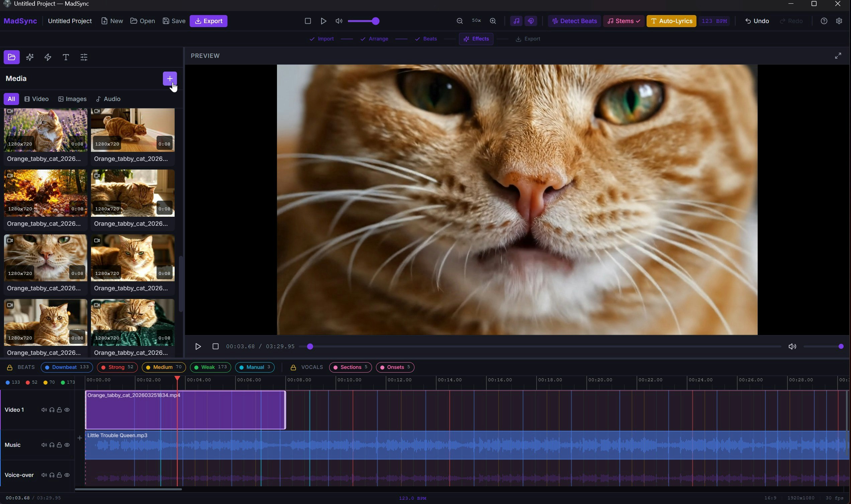
Task: Toggle the music note mode in the toolbar
Action: [516, 21]
